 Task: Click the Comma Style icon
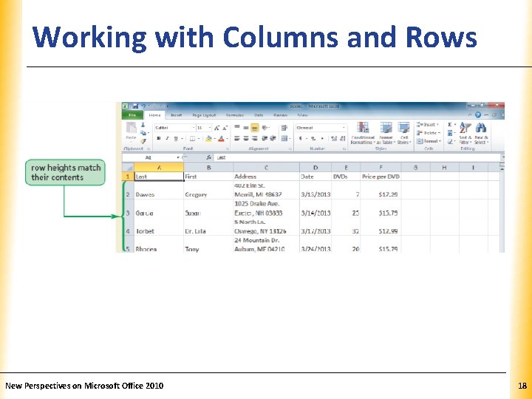(322, 138)
